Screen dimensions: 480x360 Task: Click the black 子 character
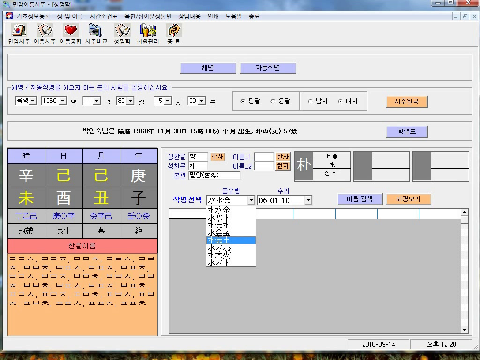(x=138, y=198)
